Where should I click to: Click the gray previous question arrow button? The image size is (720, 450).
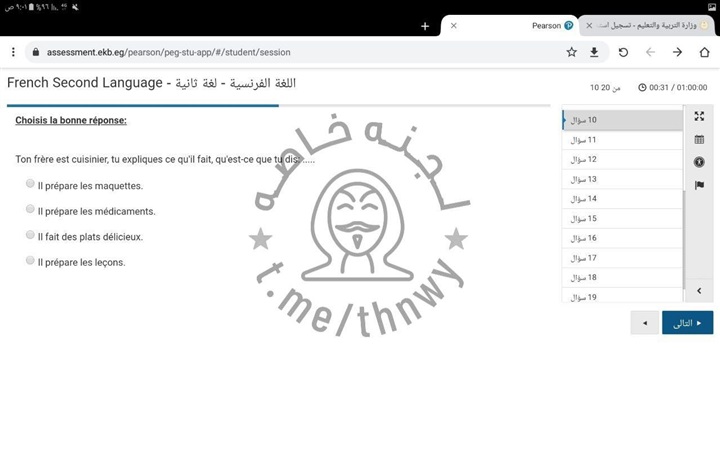[x=645, y=323]
